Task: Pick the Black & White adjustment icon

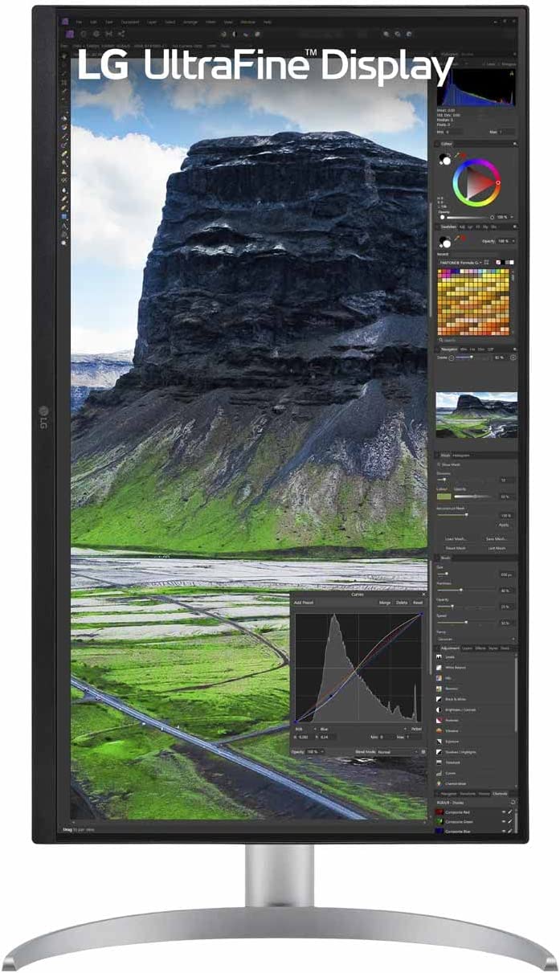Action: [x=439, y=699]
